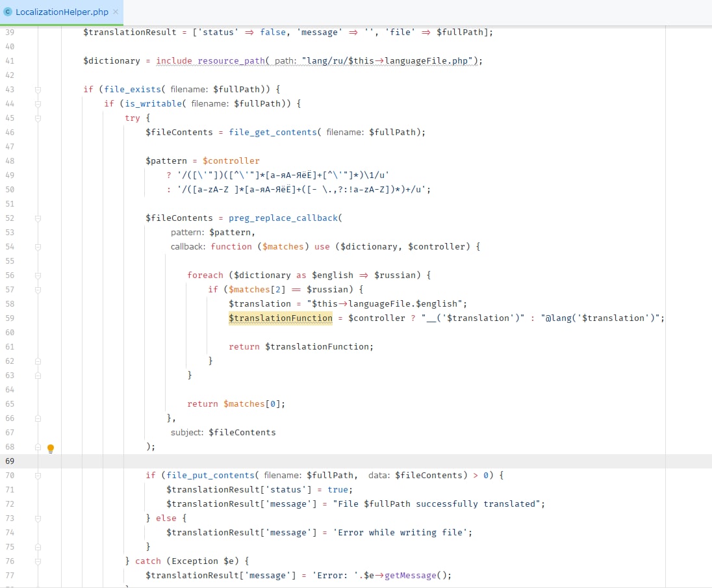Click the "lang/ru/$this->languageFile.php" path string
Screen dimensions: 712x588
click(x=387, y=61)
